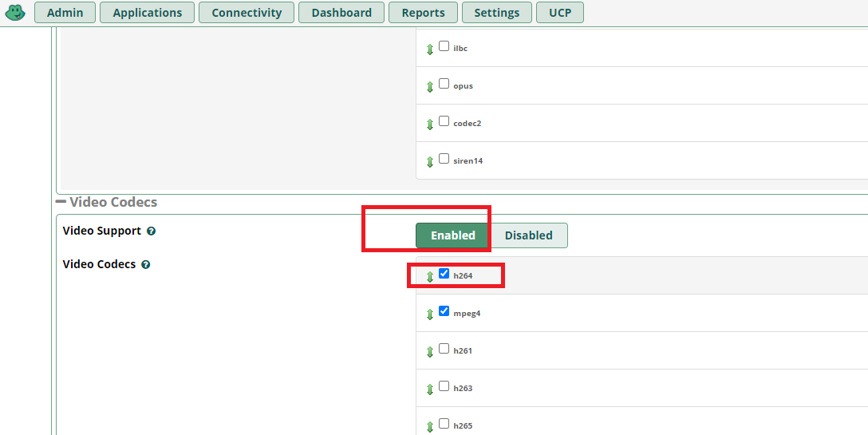The image size is (868, 435).
Task: Enable the ilbc codec checkbox
Action: click(444, 46)
